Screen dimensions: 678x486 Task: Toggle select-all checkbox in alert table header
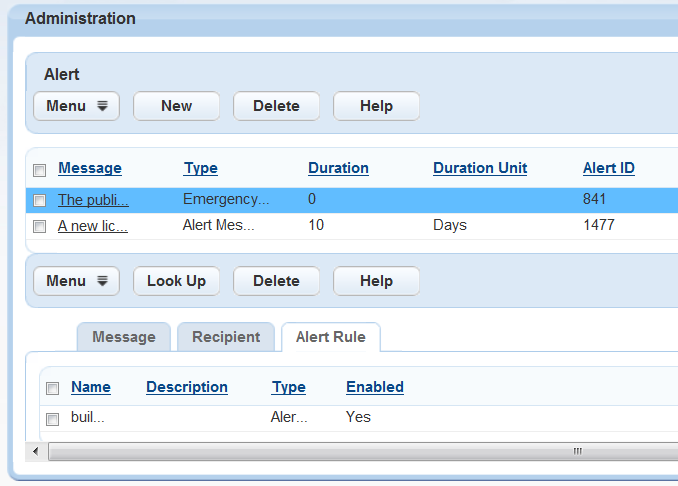(40, 169)
